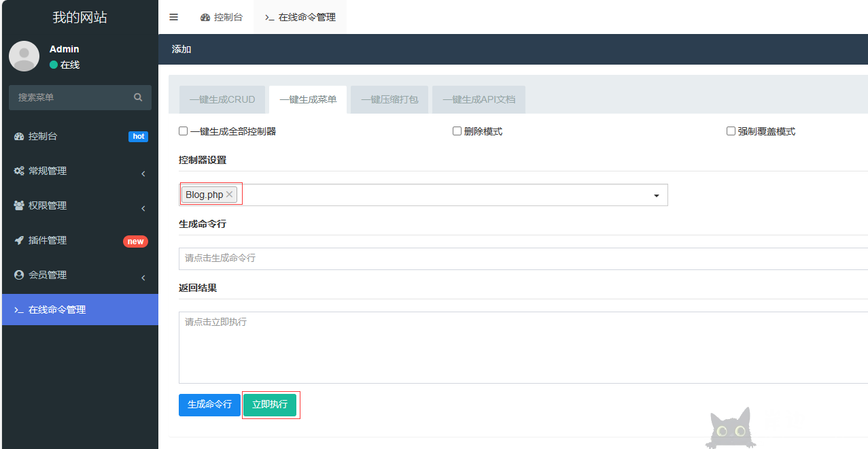Image resolution: width=868 pixels, height=449 pixels.
Task: Click the 生成命令行 button
Action: [x=209, y=405]
